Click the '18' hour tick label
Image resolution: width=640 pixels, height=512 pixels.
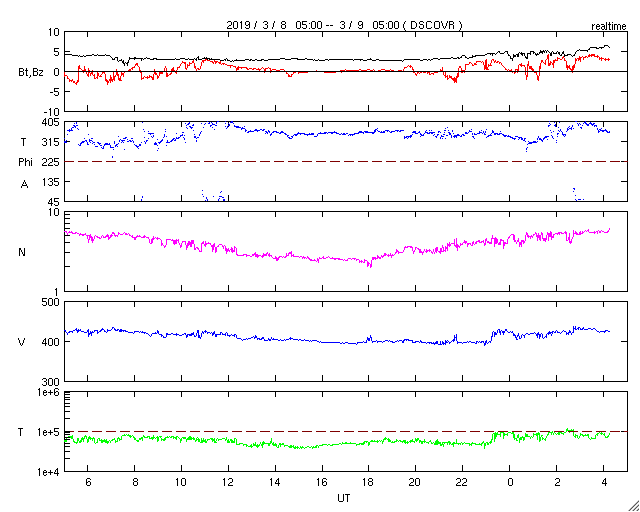[x=369, y=482]
